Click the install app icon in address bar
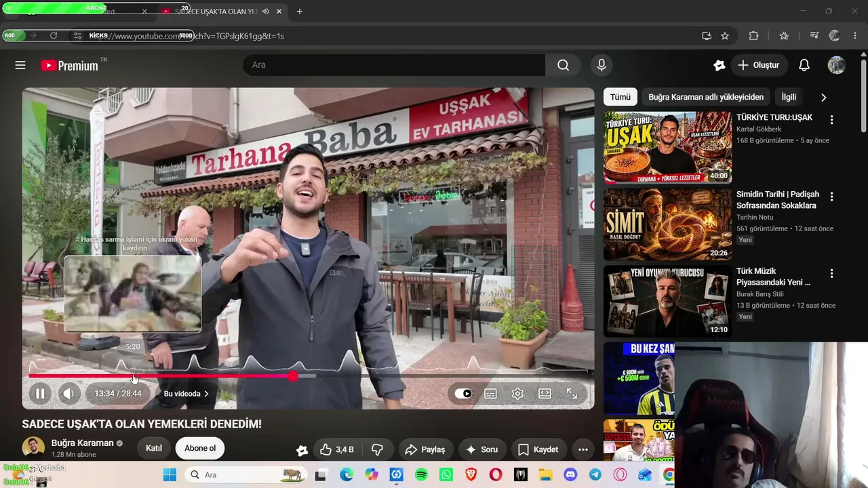This screenshot has height=488, width=868. coord(707,36)
